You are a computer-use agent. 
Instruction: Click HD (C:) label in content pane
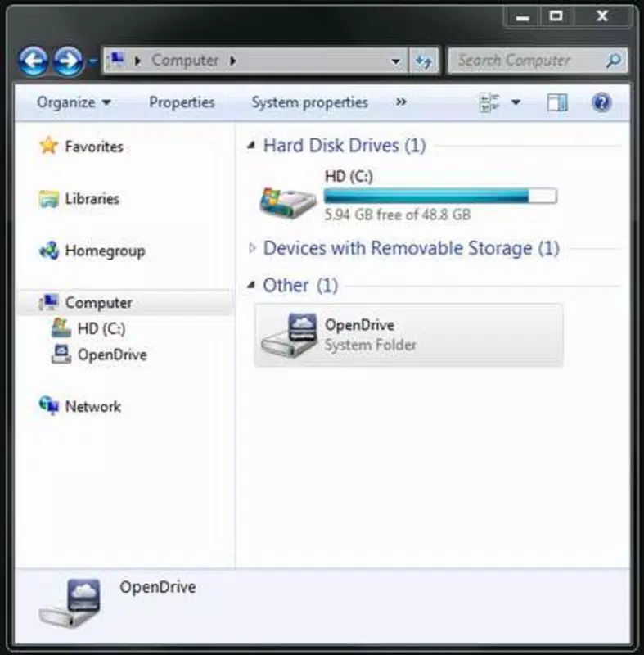(x=349, y=176)
